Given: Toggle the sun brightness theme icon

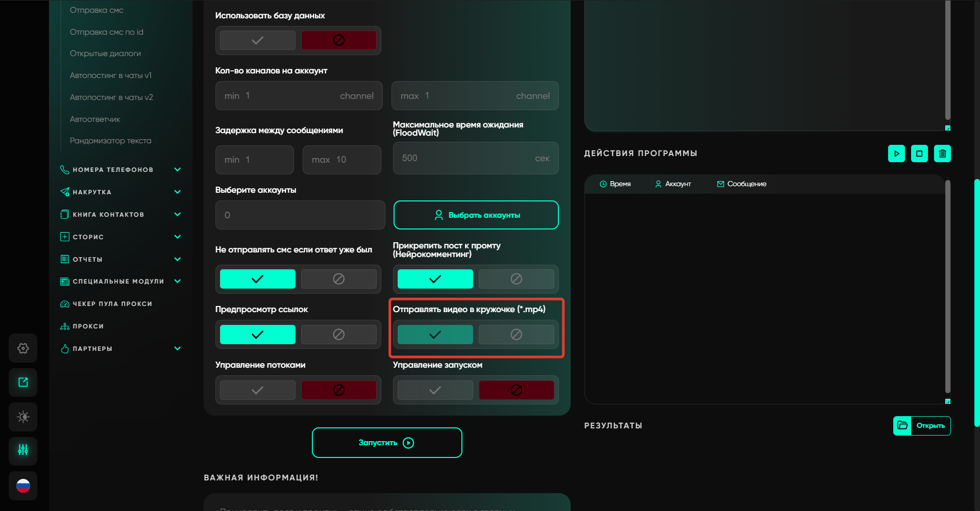Looking at the screenshot, I should pyautogui.click(x=23, y=417).
